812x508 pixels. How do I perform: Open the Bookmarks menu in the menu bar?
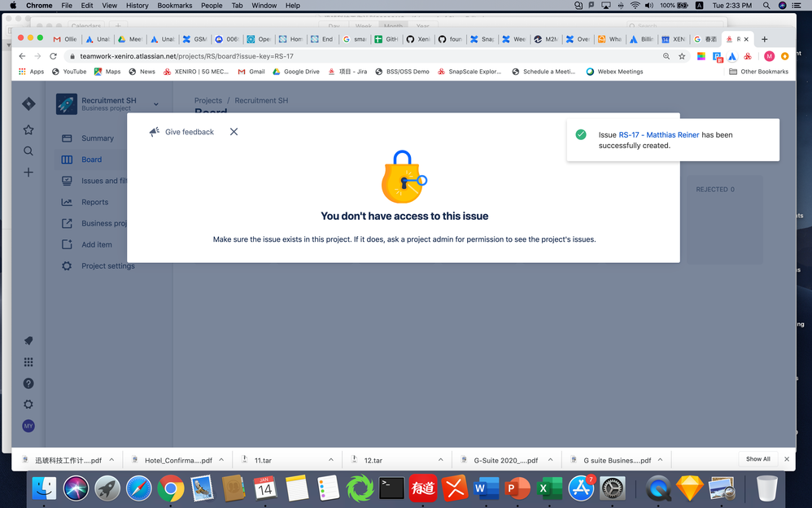click(x=174, y=6)
